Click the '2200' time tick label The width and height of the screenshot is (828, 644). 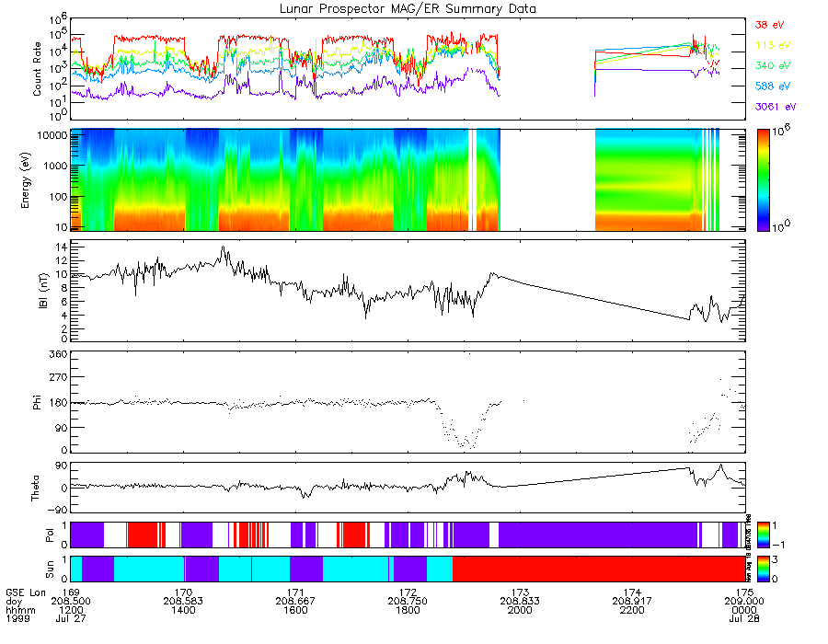pyautogui.click(x=632, y=610)
